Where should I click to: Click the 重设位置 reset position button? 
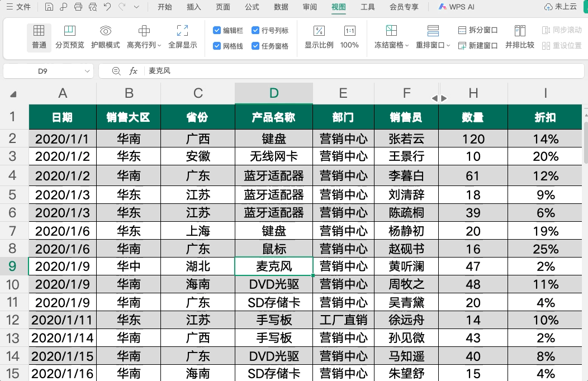click(x=562, y=45)
